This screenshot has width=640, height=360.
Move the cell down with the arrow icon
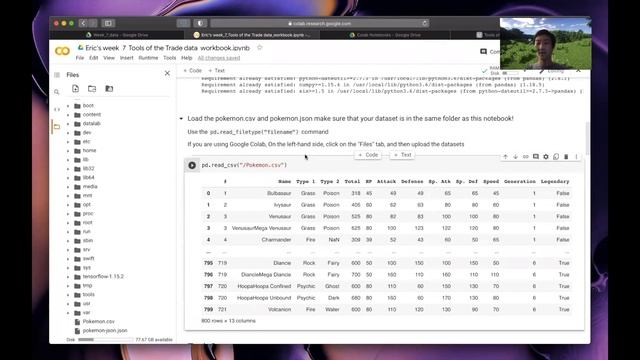(x=516, y=157)
